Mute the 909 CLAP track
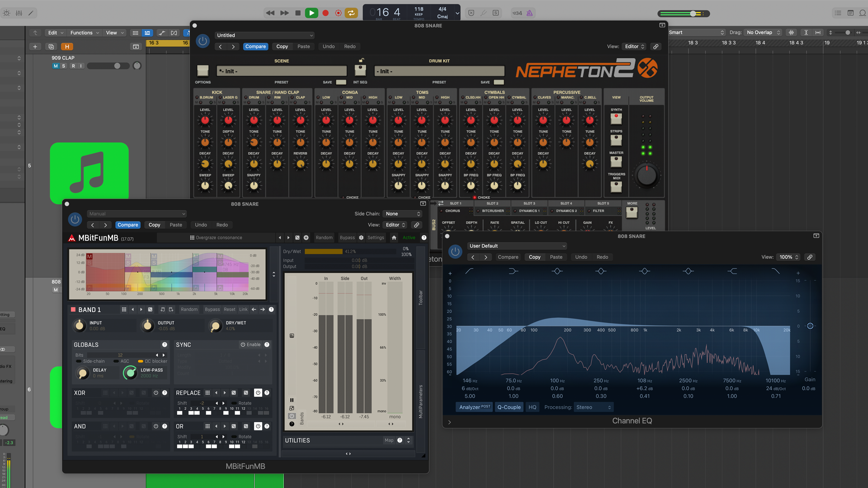This screenshot has width=868, height=488. tap(56, 66)
